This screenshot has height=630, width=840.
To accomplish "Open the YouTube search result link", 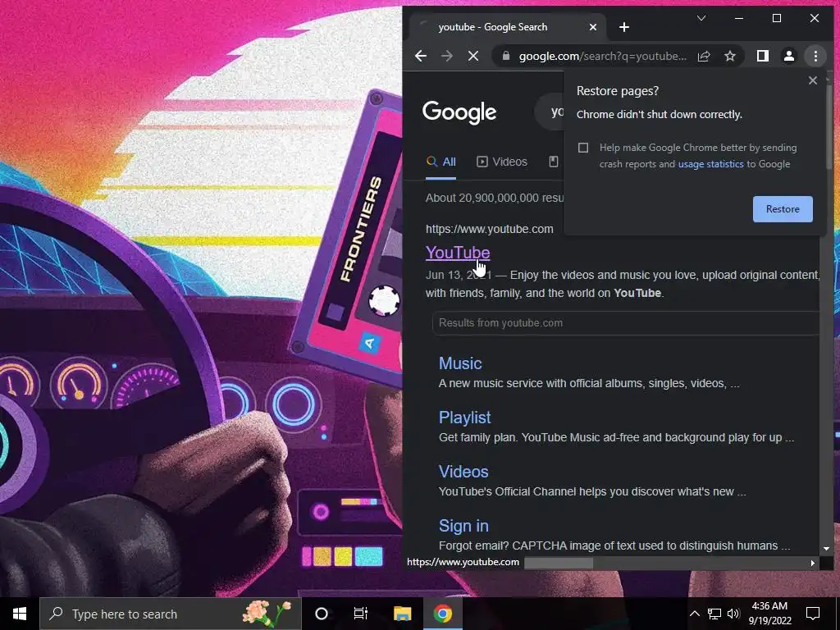I will point(458,253).
